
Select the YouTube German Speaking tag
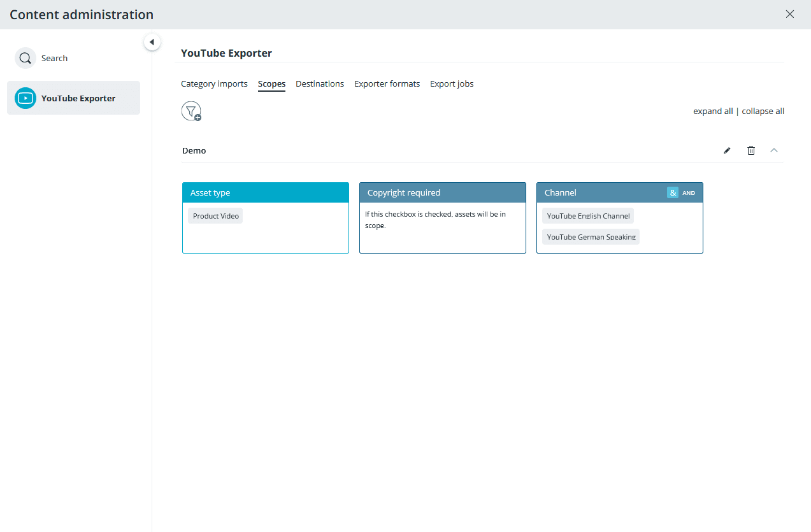click(x=591, y=237)
